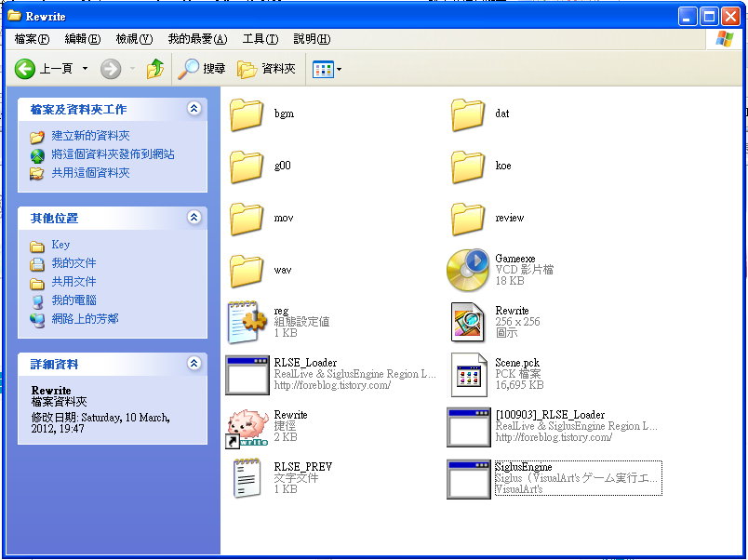This screenshot has width=748, height=560.
Task: Open the 檔案(F) menu
Action: [x=32, y=39]
